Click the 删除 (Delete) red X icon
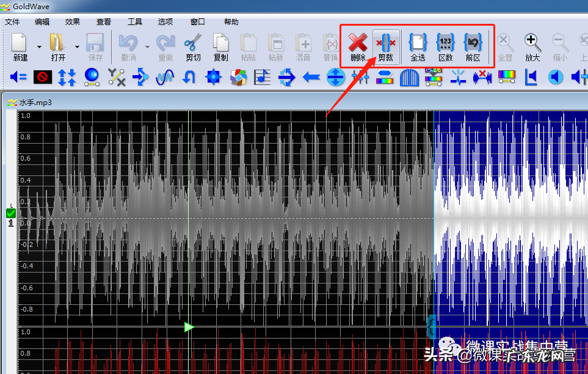This screenshot has width=588, height=374. point(358,46)
